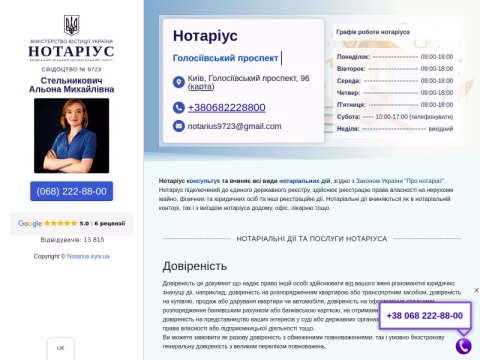Viewport: 480px width, 360px height.
Task: Open the UK language selector
Action: coord(61,348)
